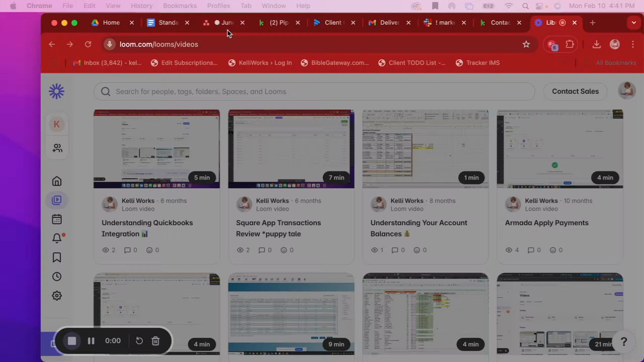Image resolution: width=644 pixels, height=362 pixels.
Task: Click the browser forward arrow
Action: click(69, 44)
